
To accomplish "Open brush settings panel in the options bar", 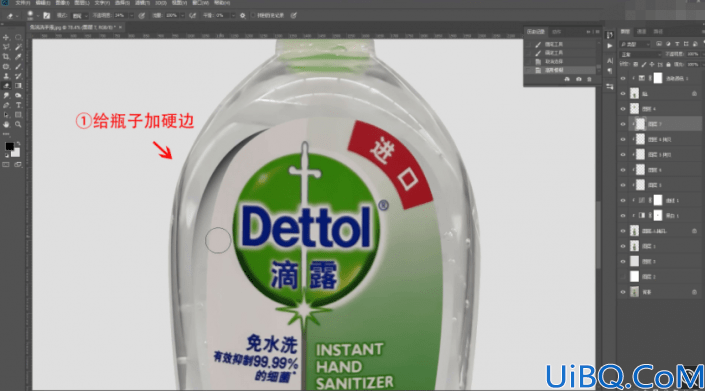I will [46, 15].
